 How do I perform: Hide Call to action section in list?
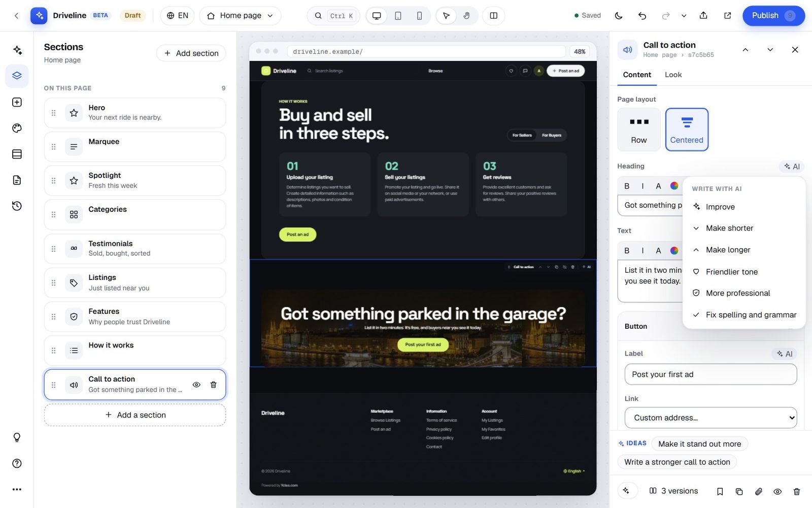(196, 385)
